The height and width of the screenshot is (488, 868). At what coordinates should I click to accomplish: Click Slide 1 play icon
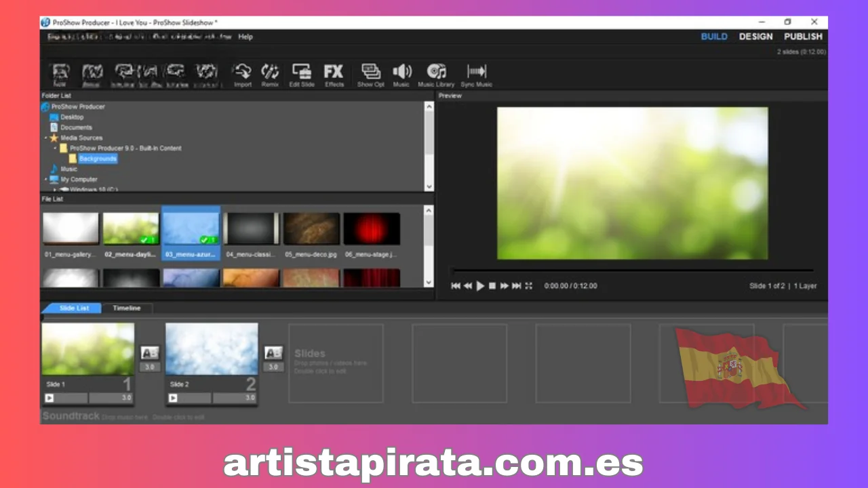click(x=49, y=398)
